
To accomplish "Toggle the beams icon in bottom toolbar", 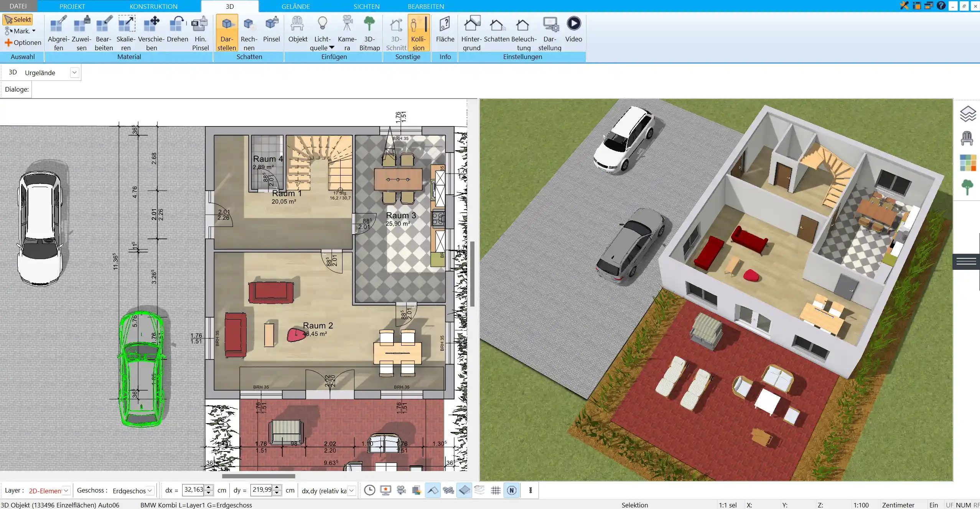I will (448, 490).
